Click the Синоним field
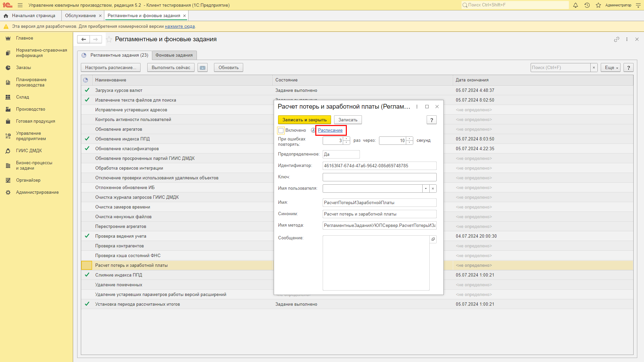 coord(379,214)
